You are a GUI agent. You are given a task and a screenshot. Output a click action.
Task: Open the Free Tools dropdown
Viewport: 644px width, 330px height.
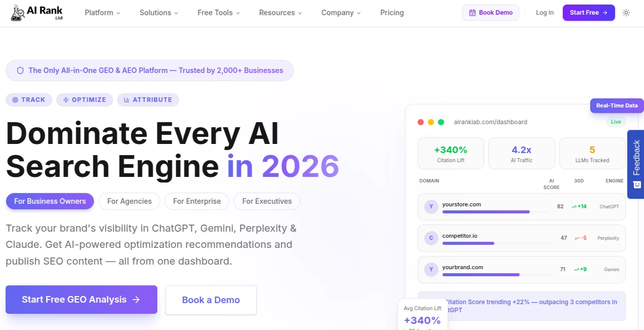[x=219, y=13]
